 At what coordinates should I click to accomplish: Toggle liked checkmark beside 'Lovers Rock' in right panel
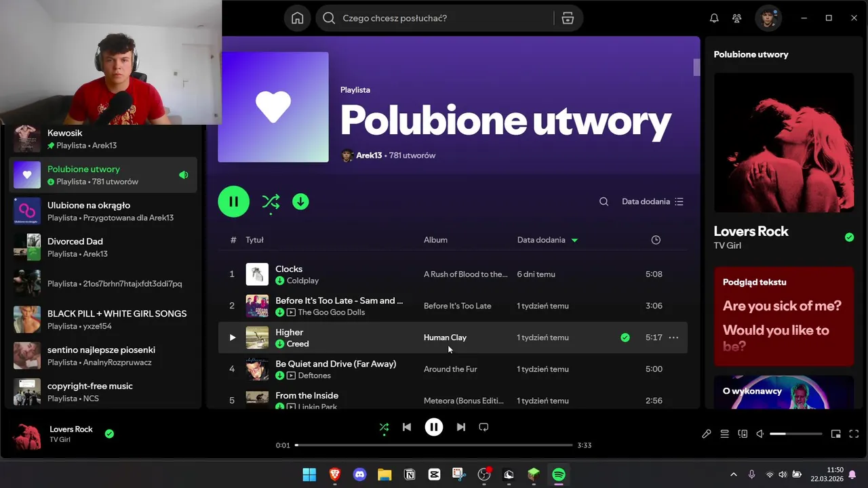tap(849, 237)
